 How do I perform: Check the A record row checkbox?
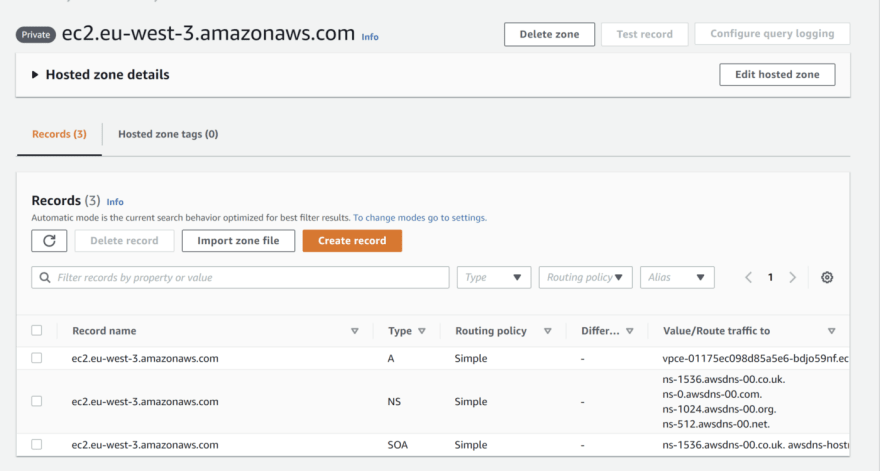click(x=36, y=358)
